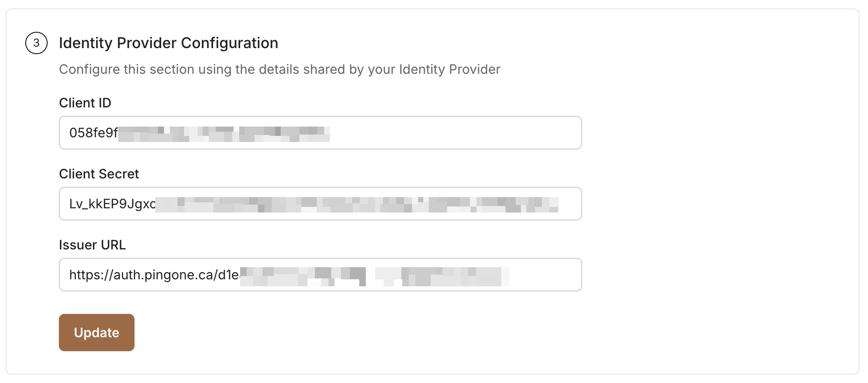The width and height of the screenshot is (868, 383).
Task: Click the Issuer URL field label
Action: [x=92, y=244]
